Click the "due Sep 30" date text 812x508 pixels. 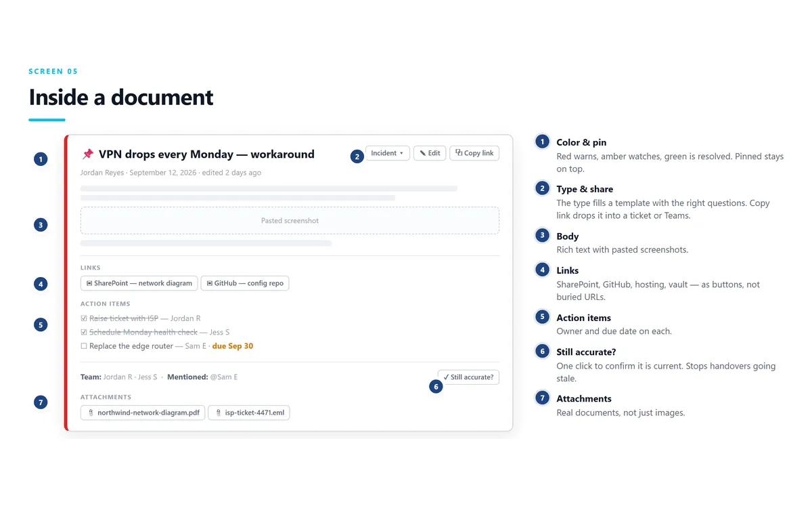pos(233,346)
